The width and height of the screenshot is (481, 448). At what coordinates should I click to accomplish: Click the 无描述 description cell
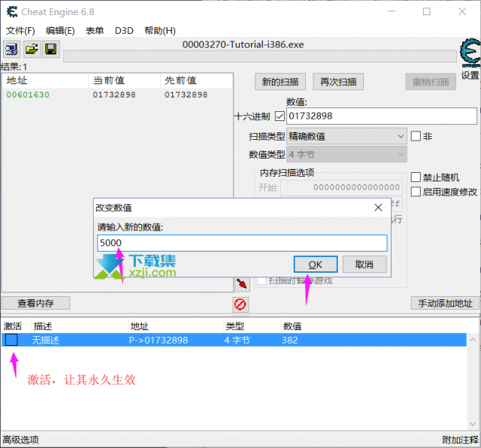tap(45, 341)
